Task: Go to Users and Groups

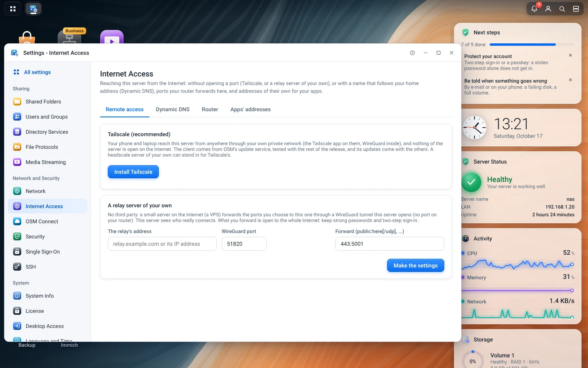Action: click(47, 117)
